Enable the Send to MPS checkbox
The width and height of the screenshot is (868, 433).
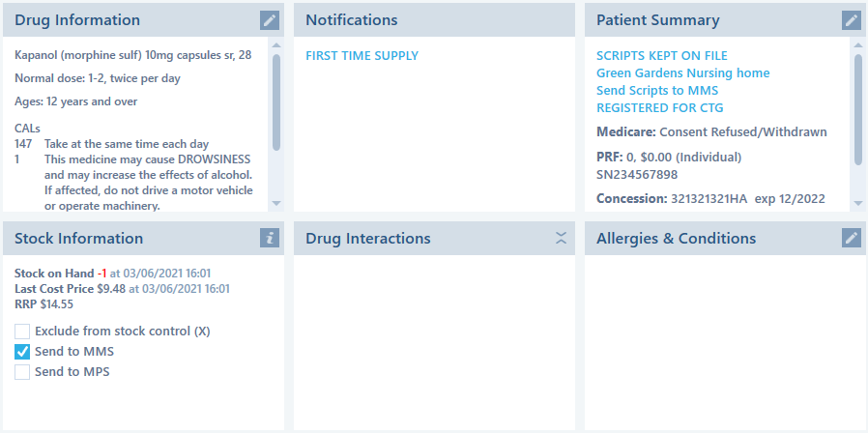[22, 372]
